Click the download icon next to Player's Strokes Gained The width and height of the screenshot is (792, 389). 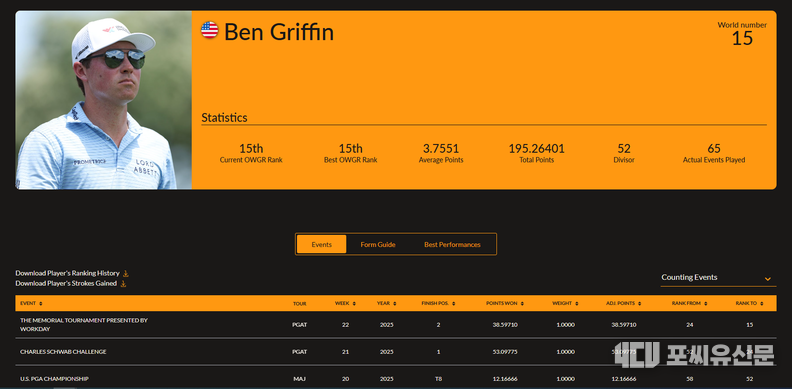[x=123, y=283]
